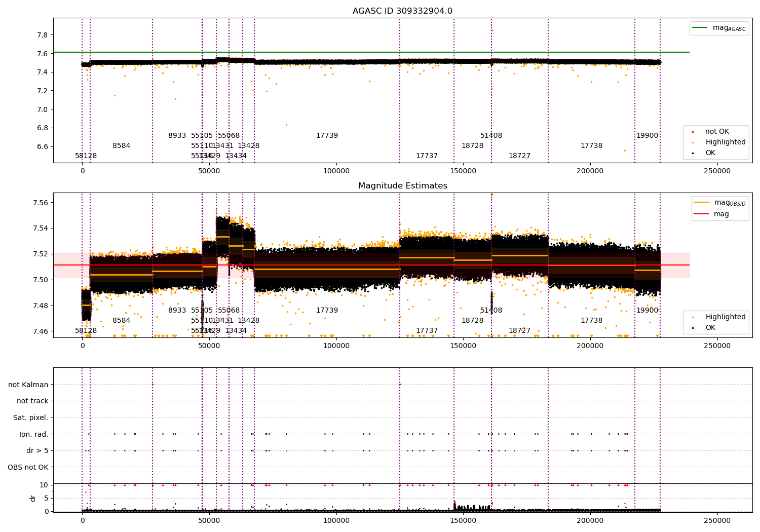Screen dimensions: 760x532
Task: Click obsid label 18727 in top plot
Action: [520, 156]
